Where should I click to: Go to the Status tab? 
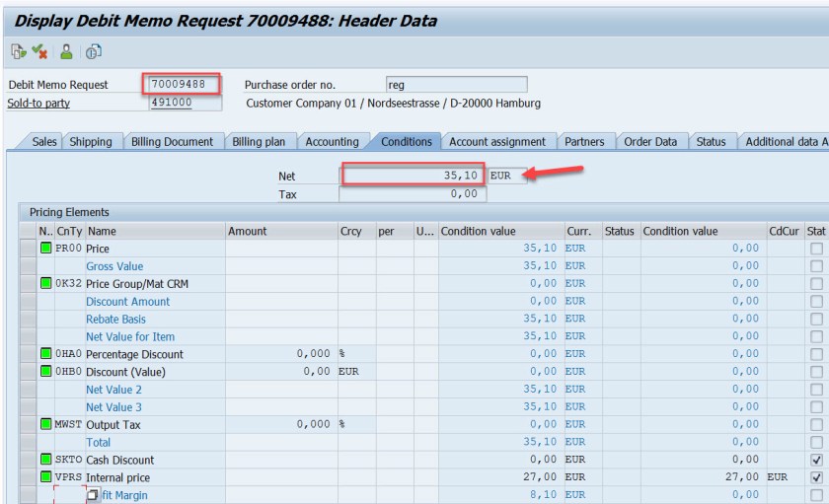(x=711, y=142)
